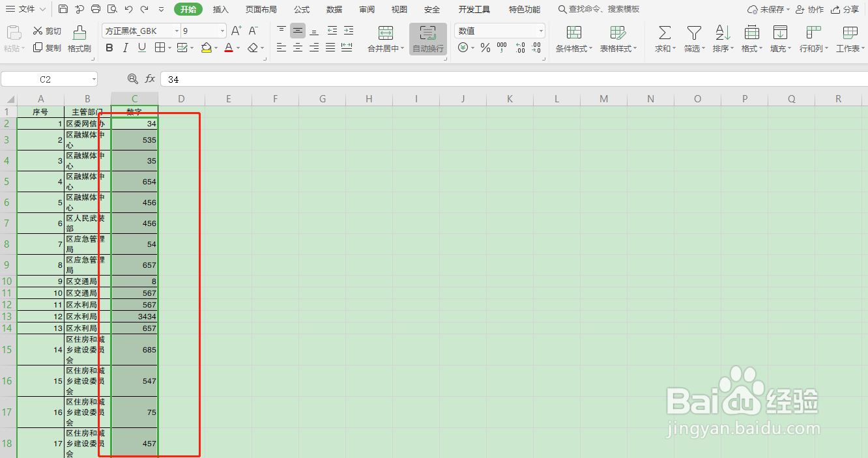
Task: Expand the quick access toolbar customize arrow
Action: [x=161, y=9]
